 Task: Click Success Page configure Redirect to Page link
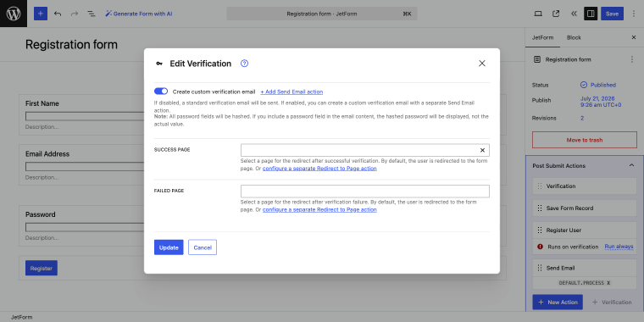[x=319, y=169]
